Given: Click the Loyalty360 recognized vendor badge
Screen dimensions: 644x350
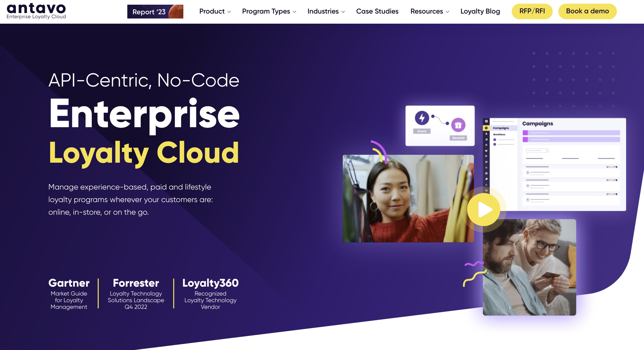Looking at the screenshot, I should [x=210, y=294].
